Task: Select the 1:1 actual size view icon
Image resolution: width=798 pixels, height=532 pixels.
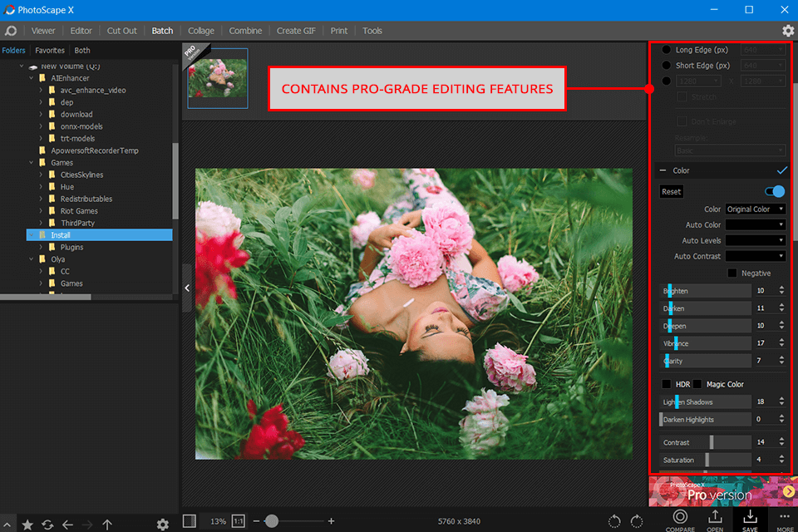Action: coord(238,521)
